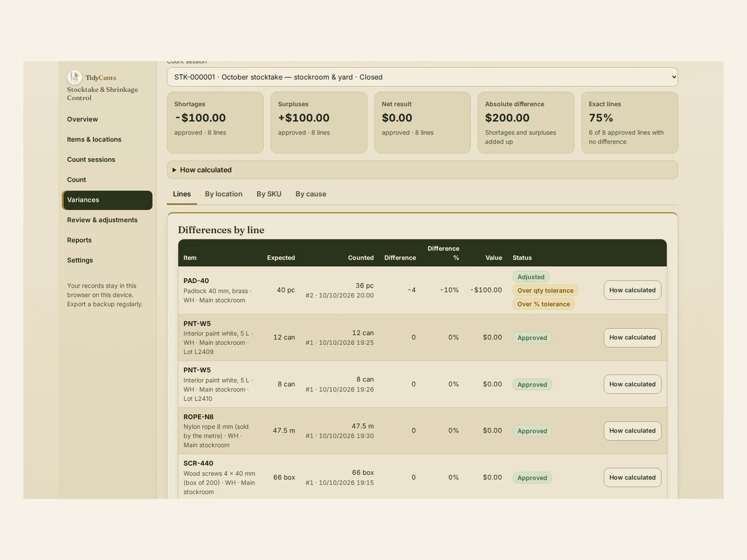The image size is (747, 560).
Task: Click the ROPE-N8 item name
Action: 198,417
